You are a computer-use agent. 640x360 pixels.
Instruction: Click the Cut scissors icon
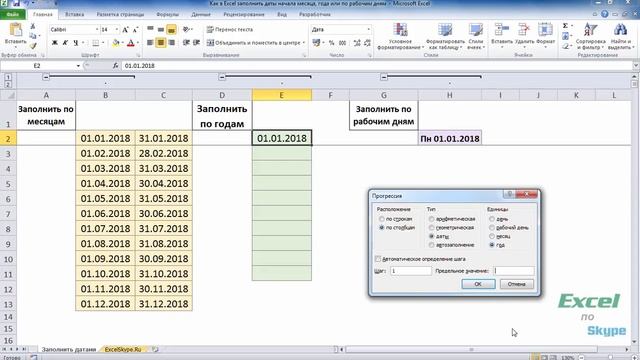(x=33, y=26)
